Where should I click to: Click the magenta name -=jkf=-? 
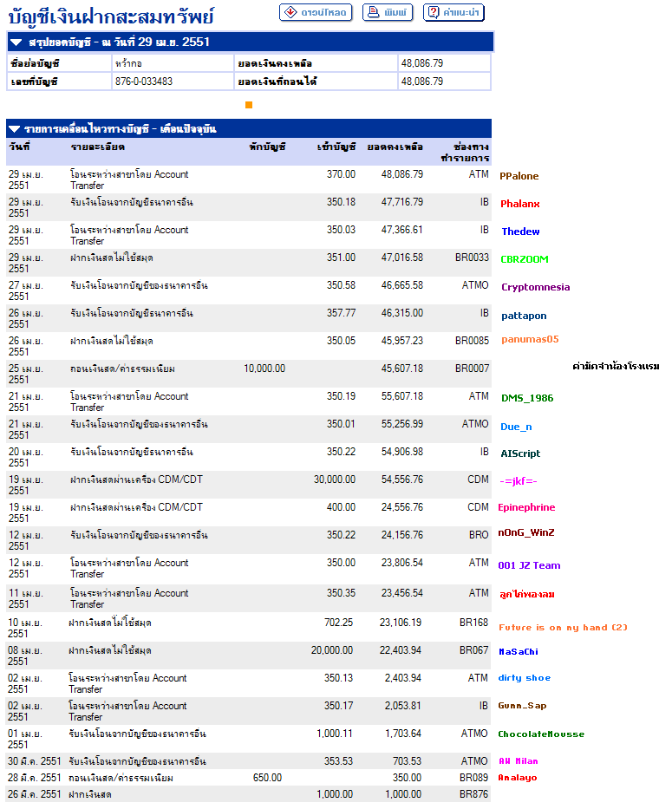point(519,481)
